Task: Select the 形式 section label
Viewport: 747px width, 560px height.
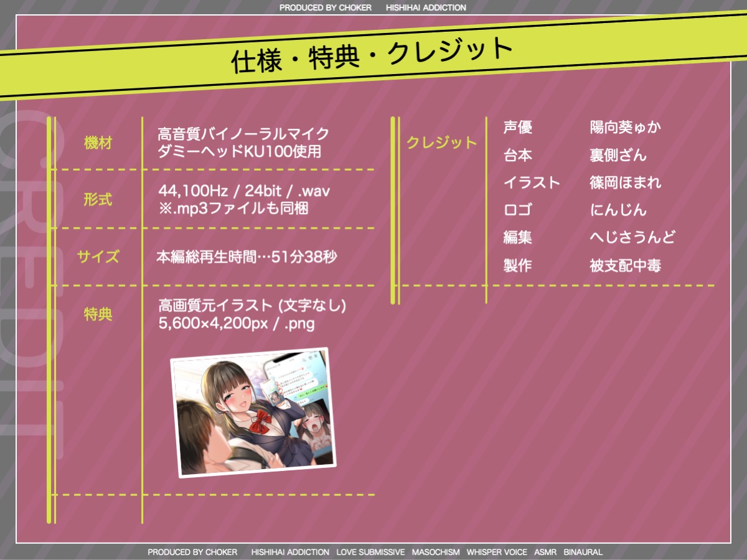Action: 98,200
